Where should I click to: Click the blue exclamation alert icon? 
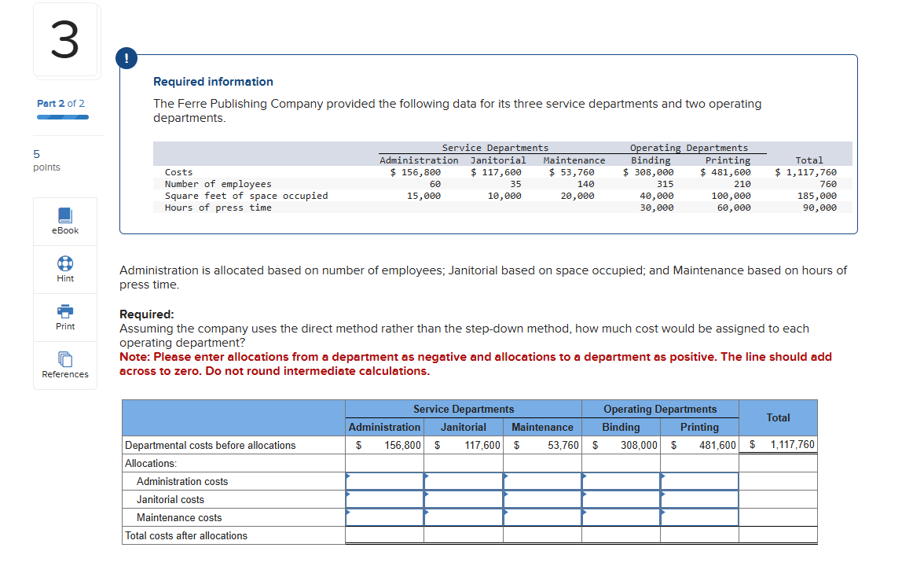coord(126,57)
